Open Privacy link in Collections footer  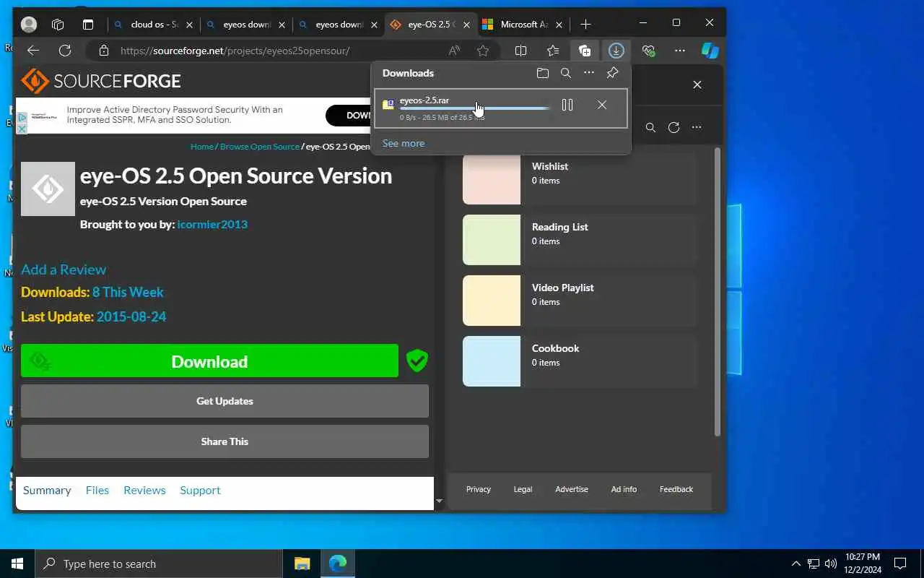click(479, 489)
